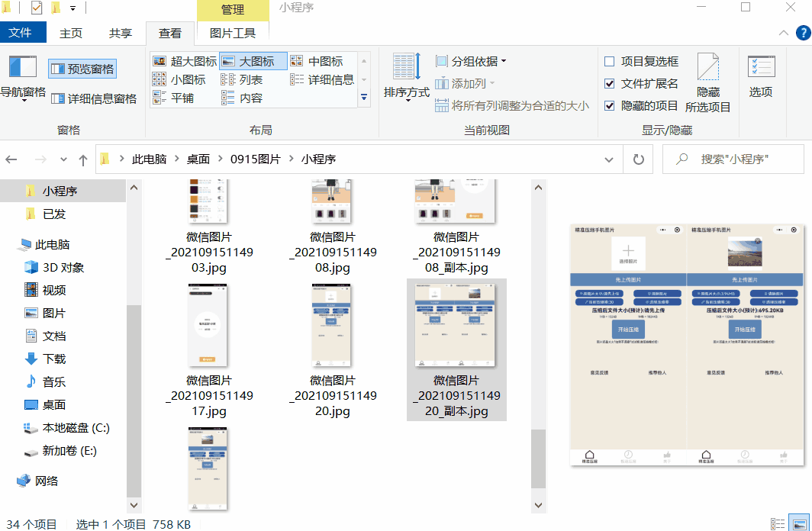812x531 pixels.
Task: Switch to the 主页 ribbon tab
Action: 69,33
